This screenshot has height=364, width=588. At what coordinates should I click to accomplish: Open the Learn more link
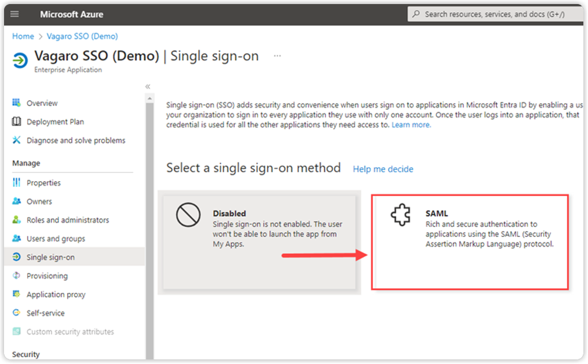411,124
